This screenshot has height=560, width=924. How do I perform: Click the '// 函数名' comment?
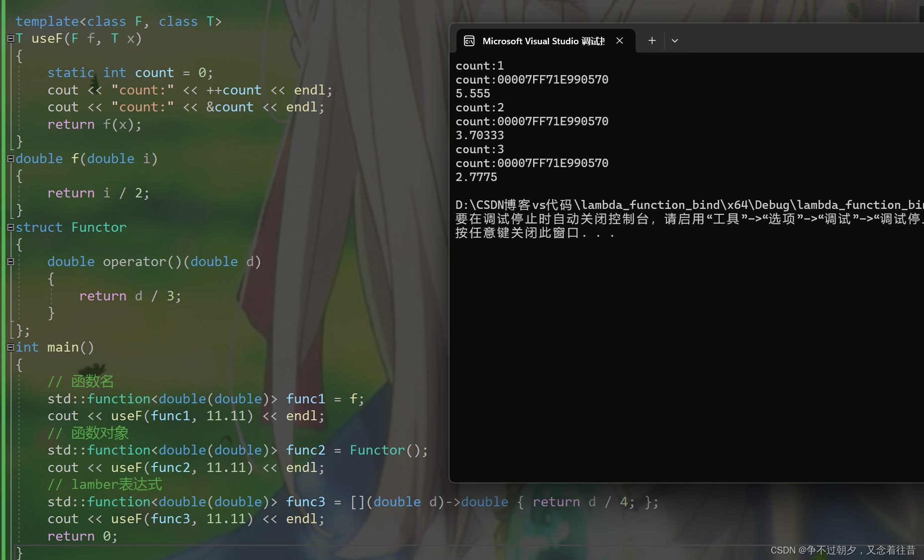[x=81, y=381]
